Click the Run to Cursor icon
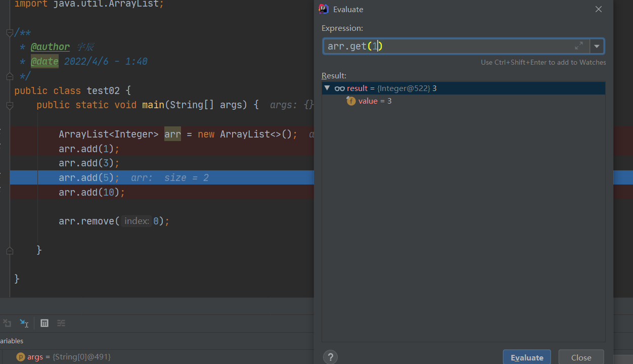Image resolution: width=633 pixels, height=364 pixels. [x=24, y=323]
